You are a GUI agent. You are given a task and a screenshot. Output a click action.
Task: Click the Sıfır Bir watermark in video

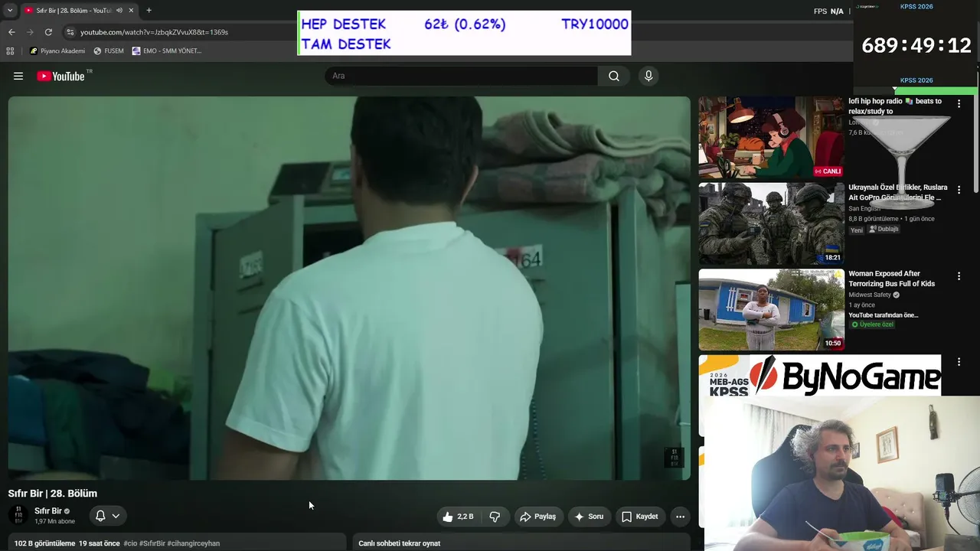coord(674,458)
